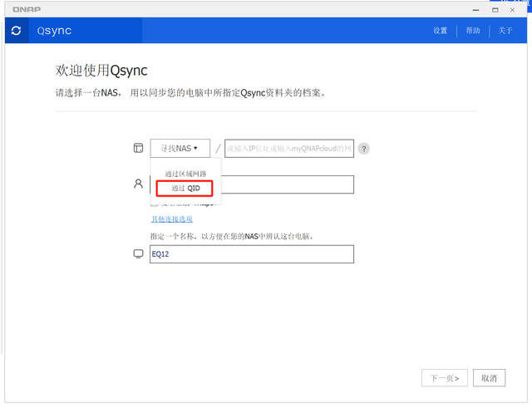Click the NAS device icon
Image resolution: width=532 pixels, height=408 pixels.
[139, 148]
